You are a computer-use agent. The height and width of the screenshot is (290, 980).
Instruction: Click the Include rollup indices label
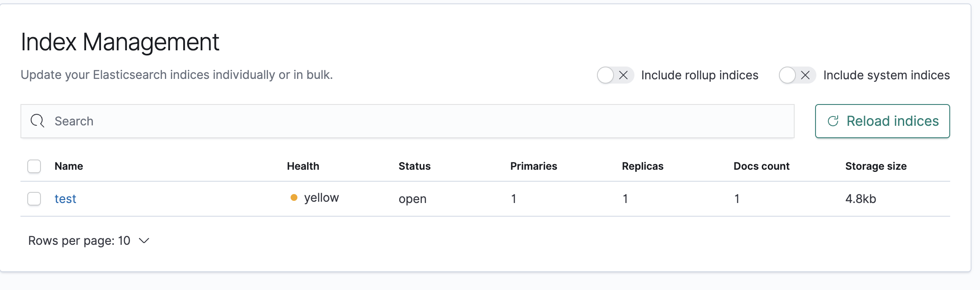tap(700, 75)
